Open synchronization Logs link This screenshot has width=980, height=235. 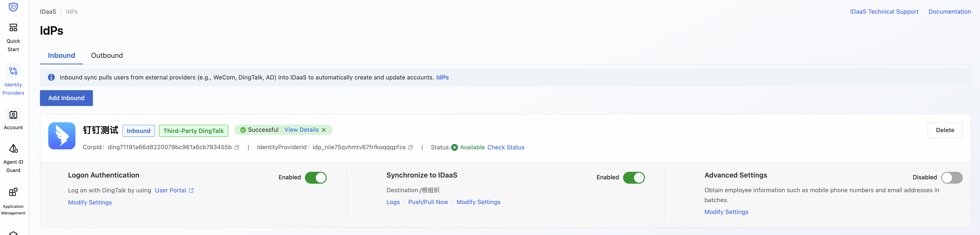[393, 202]
